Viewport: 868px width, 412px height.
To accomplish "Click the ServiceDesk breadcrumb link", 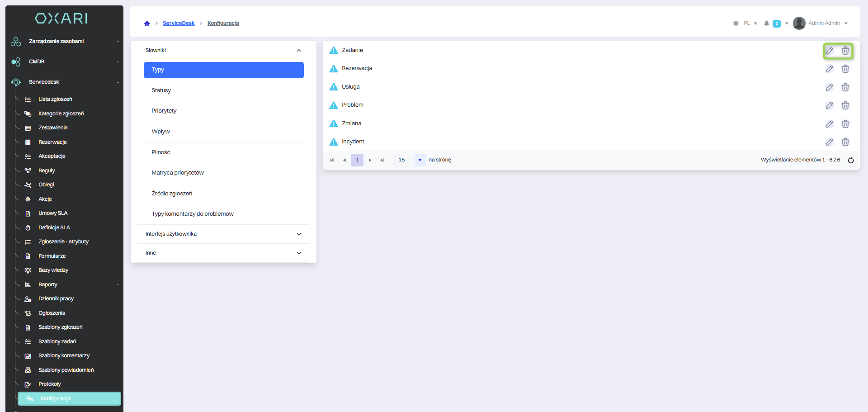I will (179, 23).
